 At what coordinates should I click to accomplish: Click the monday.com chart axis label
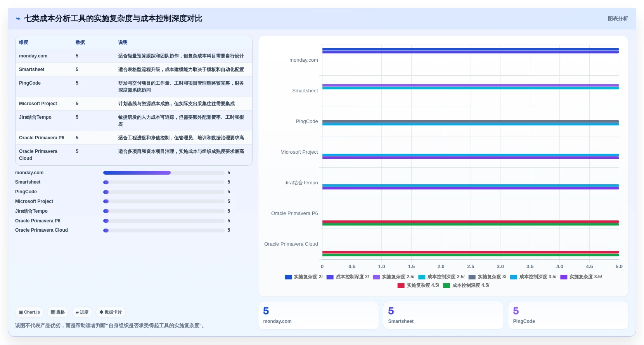coord(304,60)
